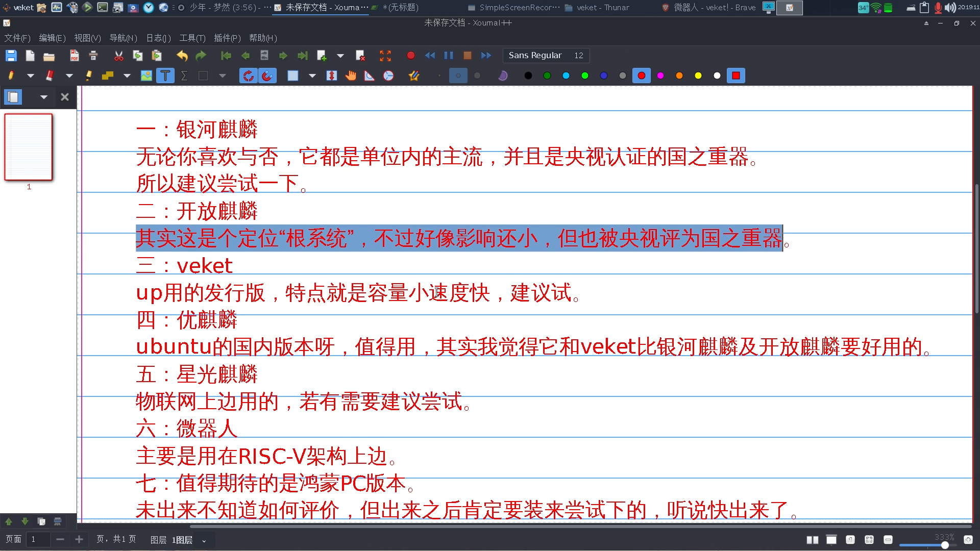
Task: Stop audio playback with the square button
Action: (x=468, y=56)
